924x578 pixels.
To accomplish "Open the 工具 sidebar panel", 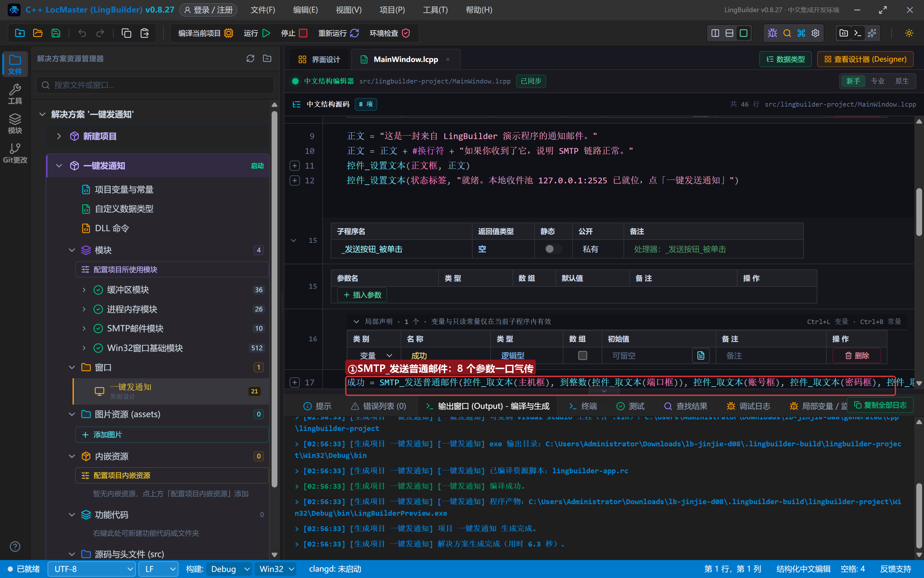I will [x=15, y=94].
